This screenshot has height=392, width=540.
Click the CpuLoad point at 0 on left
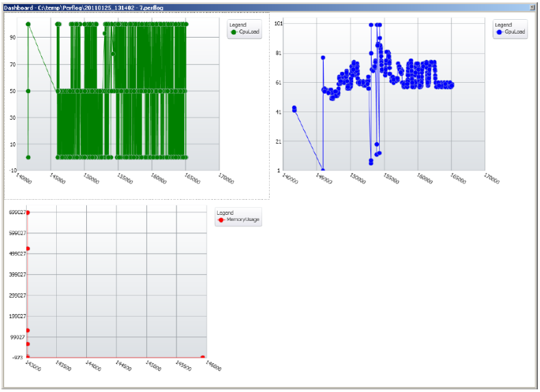pyautogui.click(x=28, y=157)
